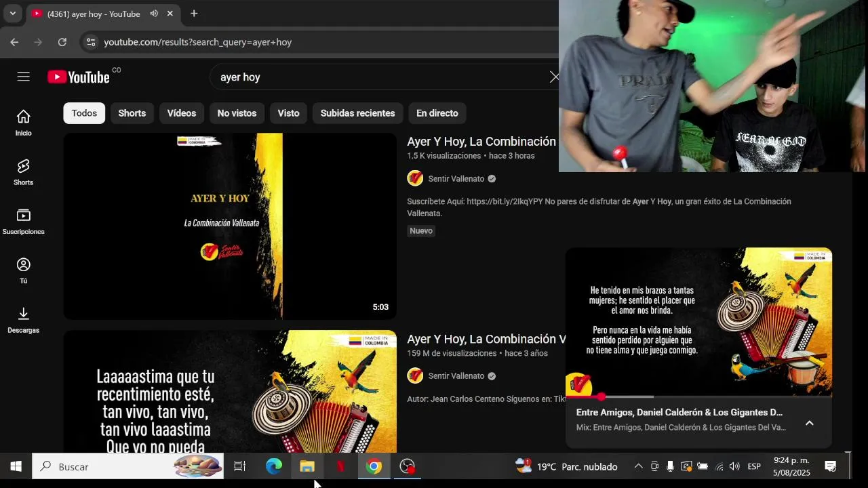Open the second video thumbnail with lyrics
The image size is (868, 488).
coord(230,391)
